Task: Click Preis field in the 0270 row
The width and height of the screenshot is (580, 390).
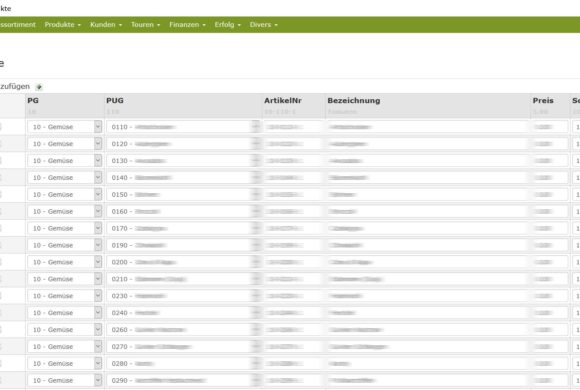Action: pyautogui.click(x=550, y=347)
